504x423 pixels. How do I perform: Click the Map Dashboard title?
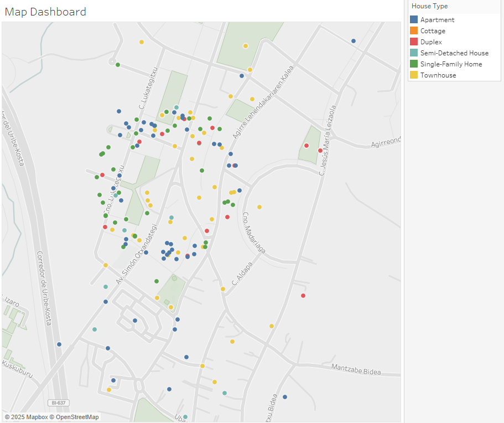45,12
